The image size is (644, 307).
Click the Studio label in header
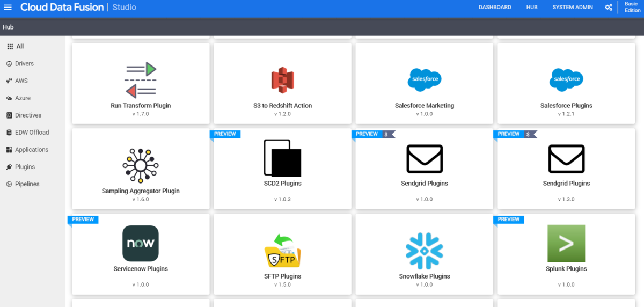click(x=125, y=7)
